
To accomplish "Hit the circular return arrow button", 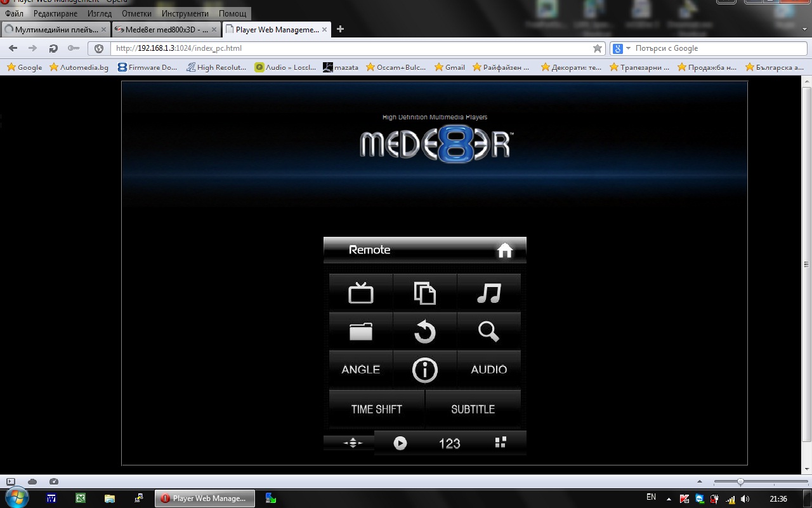I will point(425,331).
